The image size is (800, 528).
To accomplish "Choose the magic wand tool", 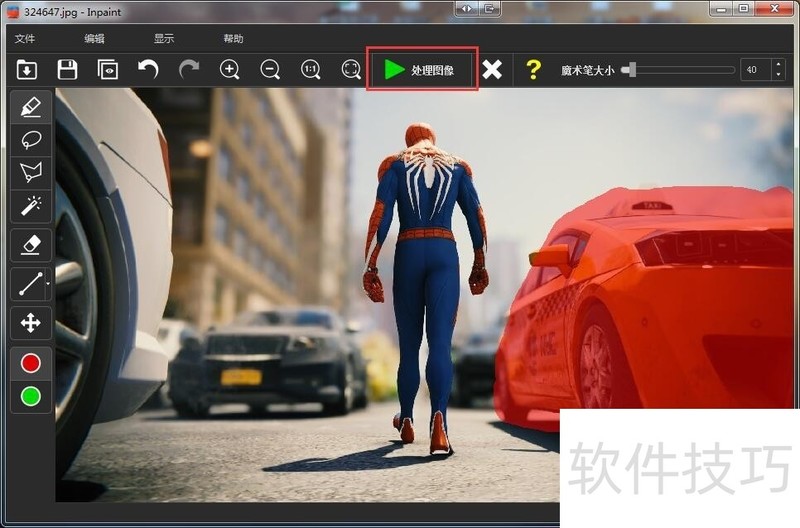I will click(30, 205).
